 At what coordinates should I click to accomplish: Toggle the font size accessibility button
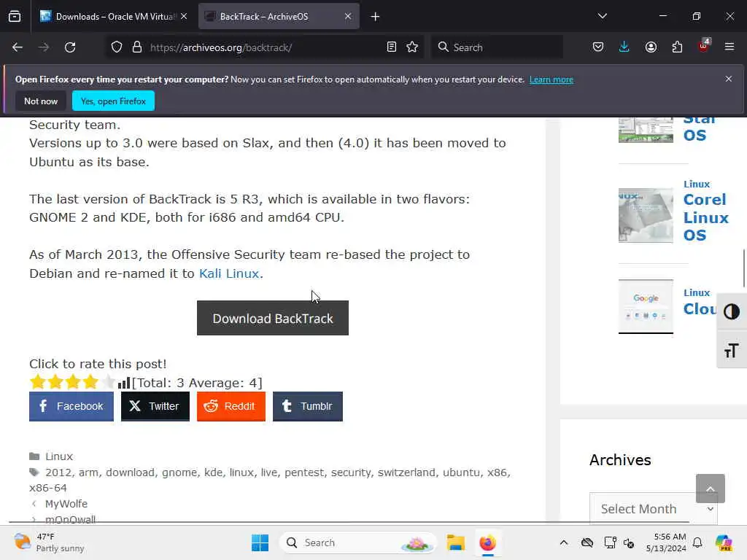(x=732, y=351)
